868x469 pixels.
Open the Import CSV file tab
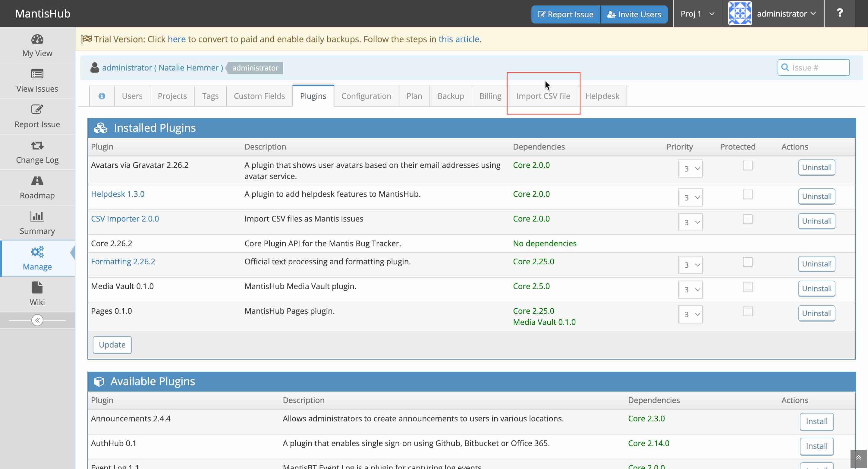[x=543, y=96]
